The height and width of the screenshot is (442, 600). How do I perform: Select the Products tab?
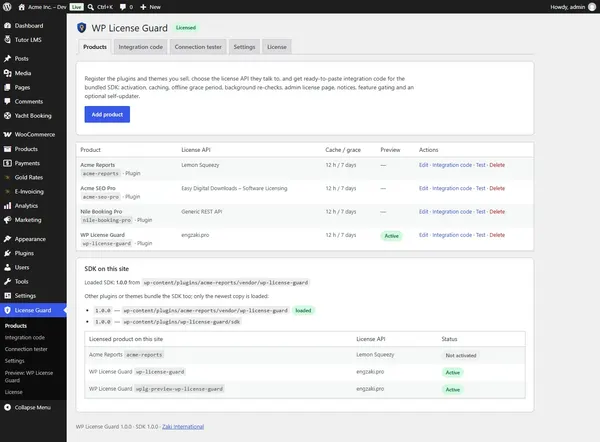coord(95,47)
